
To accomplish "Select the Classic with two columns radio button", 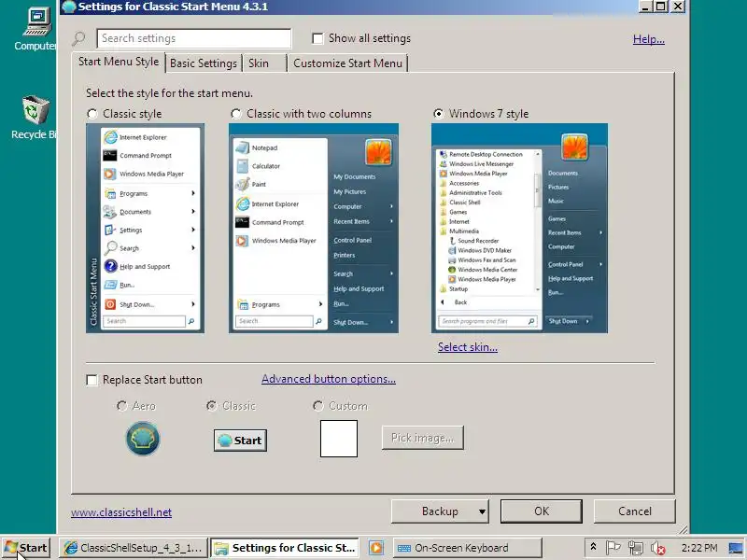I will 236,114.
